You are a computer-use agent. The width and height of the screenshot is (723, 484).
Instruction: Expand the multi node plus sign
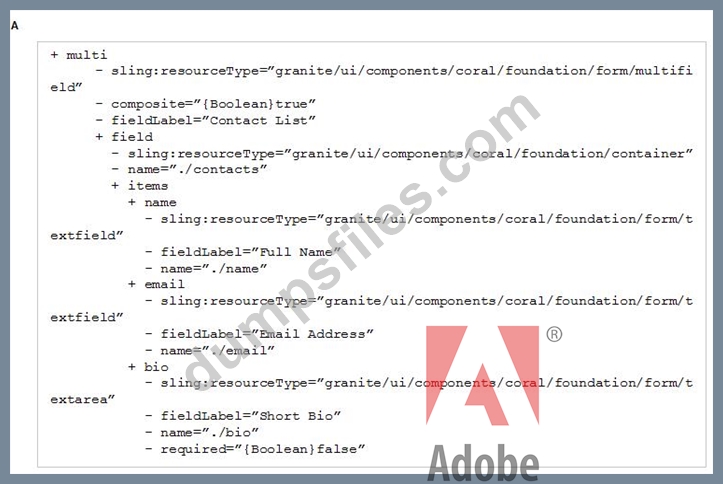(54, 55)
